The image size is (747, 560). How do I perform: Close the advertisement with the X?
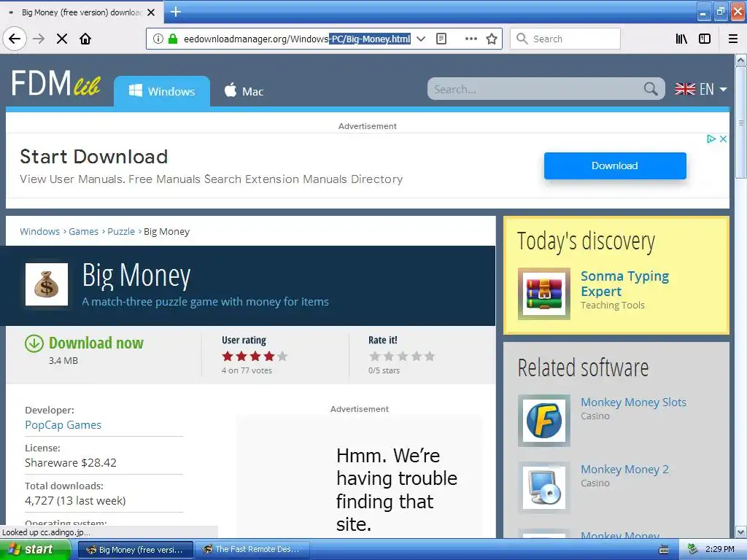point(723,139)
